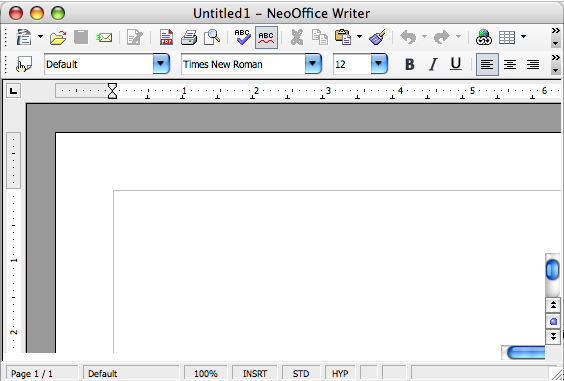Click the tab stop type selector
Screen dimensions: 564x381
point(14,91)
